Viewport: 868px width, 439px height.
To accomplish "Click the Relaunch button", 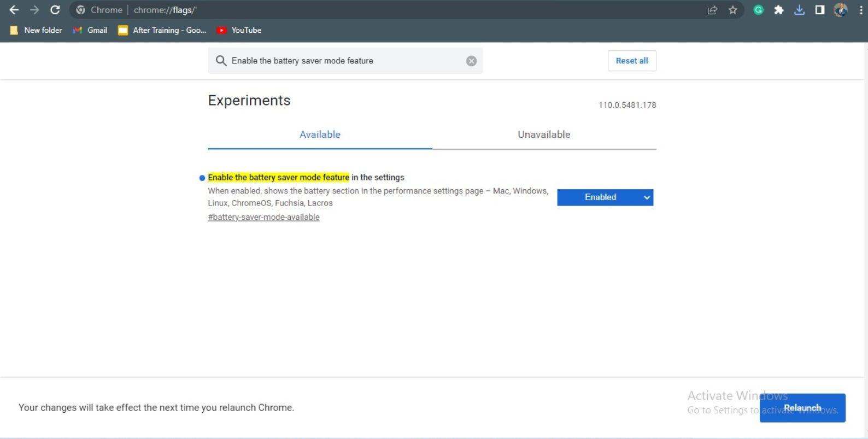I will 802,408.
